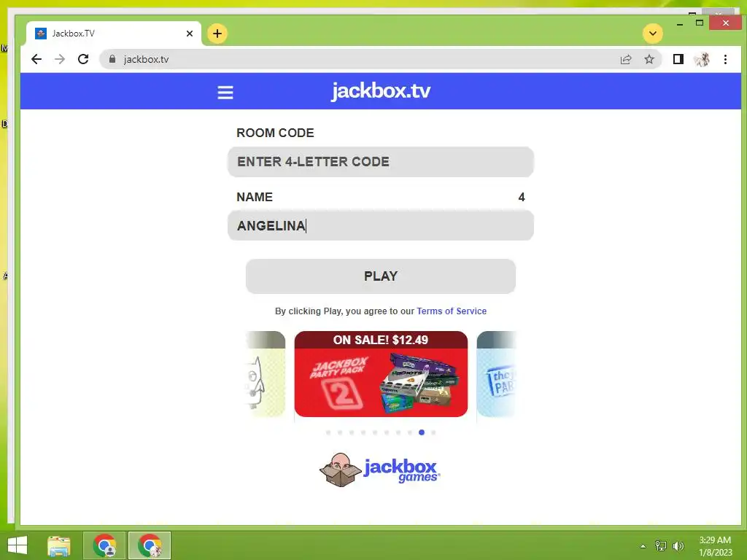This screenshot has width=747, height=560.
Task: Click the name field containing ANGELINA
Action: [381, 226]
